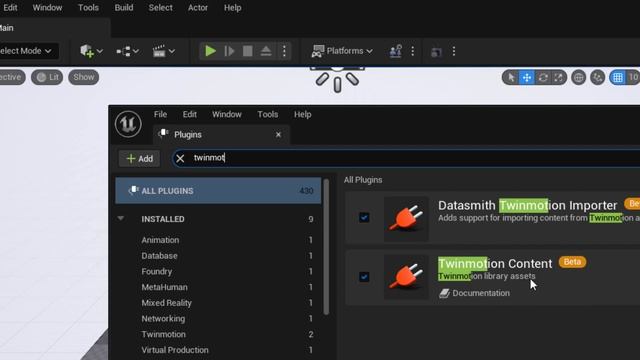Click the viewport Show button

pyautogui.click(x=84, y=77)
